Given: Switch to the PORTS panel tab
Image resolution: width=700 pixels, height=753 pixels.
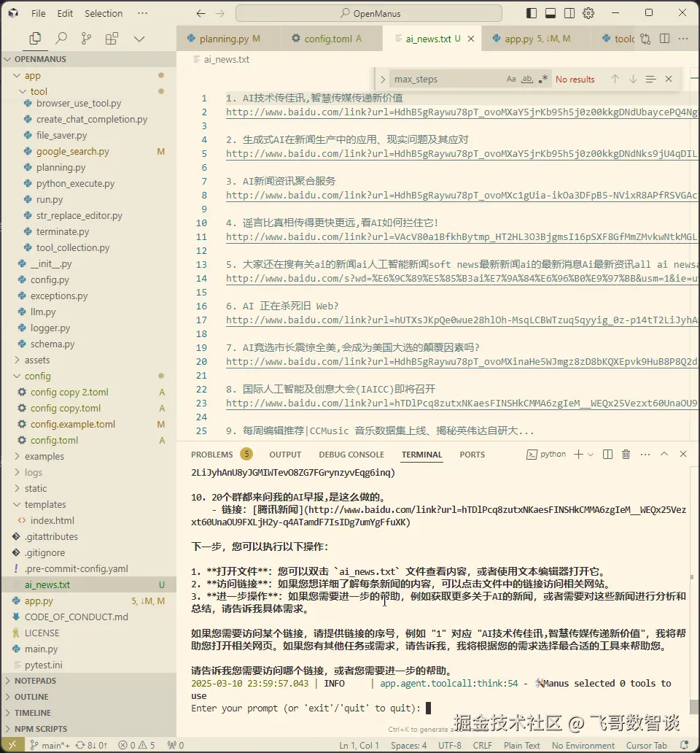Looking at the screenshot, I should pos(472,455).
